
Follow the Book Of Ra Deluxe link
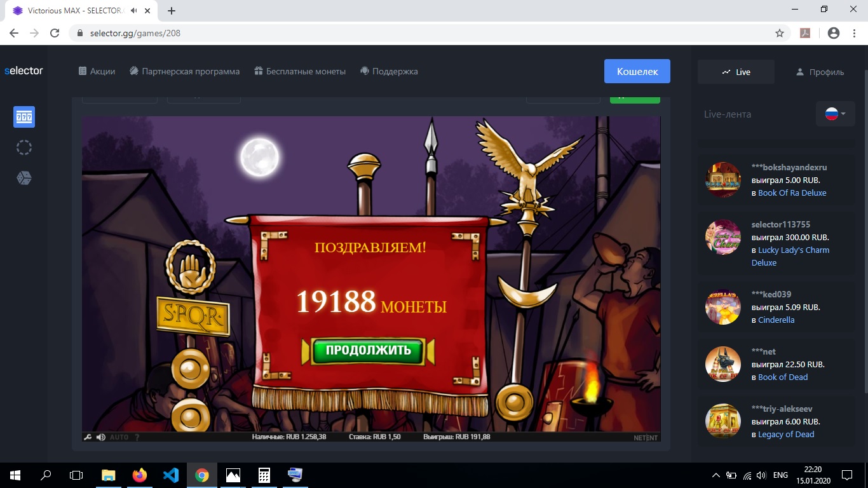(x=792, y=193)
